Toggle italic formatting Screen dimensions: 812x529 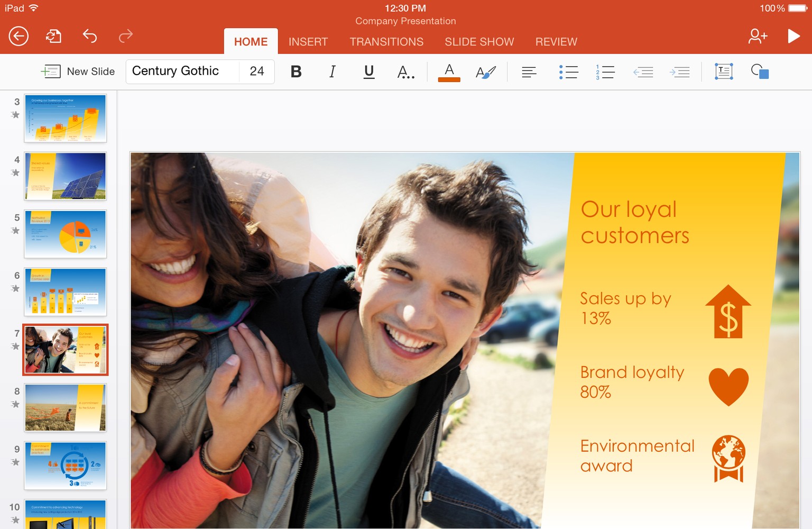coord(333,71)
